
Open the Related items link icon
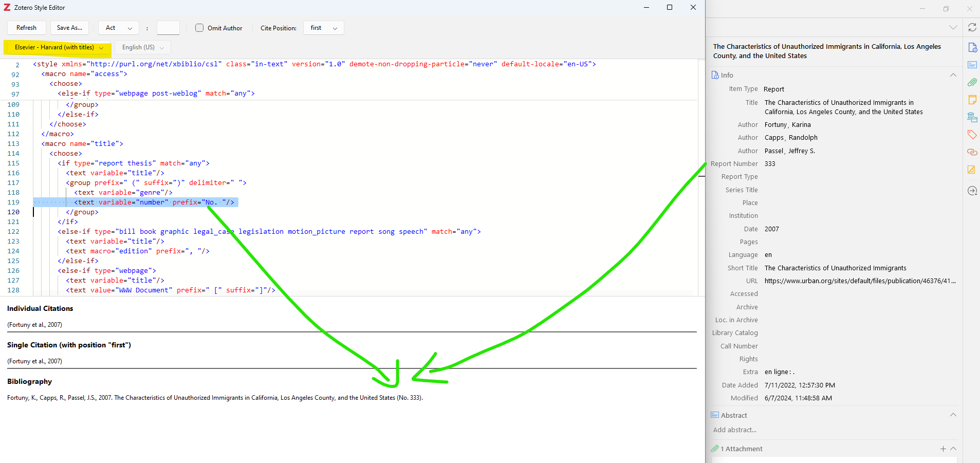tap(972, 152)
